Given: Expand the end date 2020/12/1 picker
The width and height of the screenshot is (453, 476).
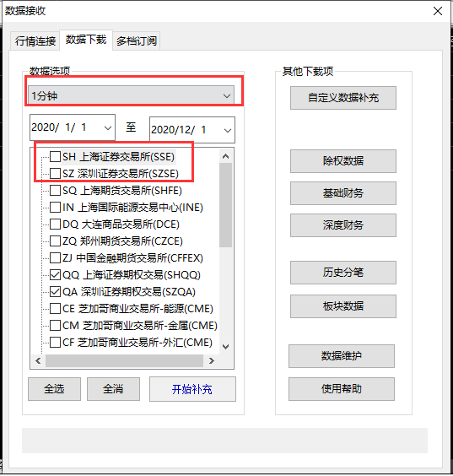Looking at the screenshot, I should click(x=227, y=130).
